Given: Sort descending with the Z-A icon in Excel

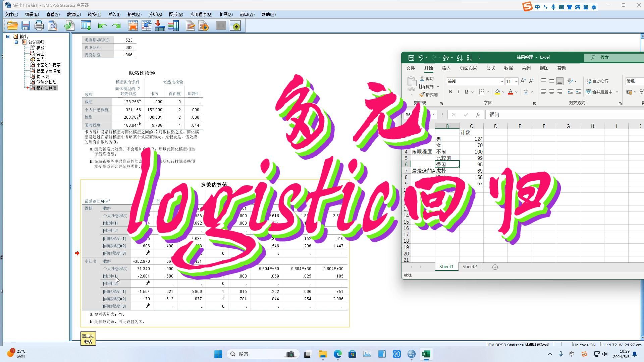Looking at the screenshot, I should [470, 58].
